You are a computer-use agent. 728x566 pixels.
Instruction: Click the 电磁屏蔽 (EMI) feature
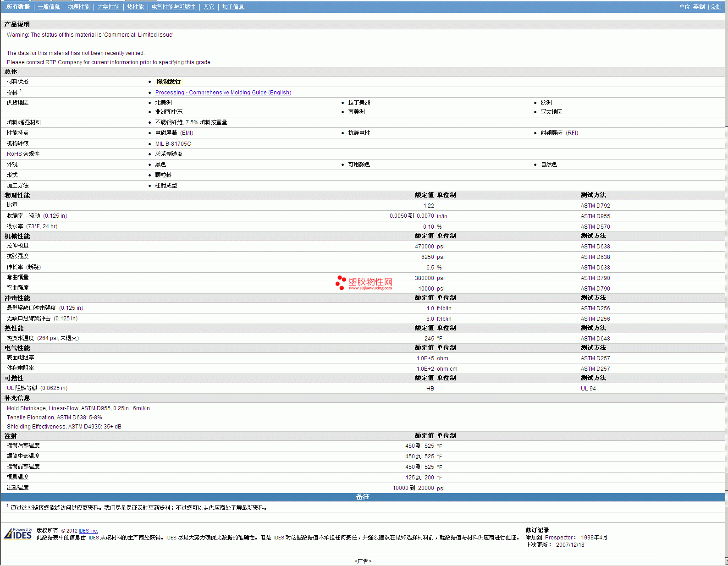(x=174, y=133)
